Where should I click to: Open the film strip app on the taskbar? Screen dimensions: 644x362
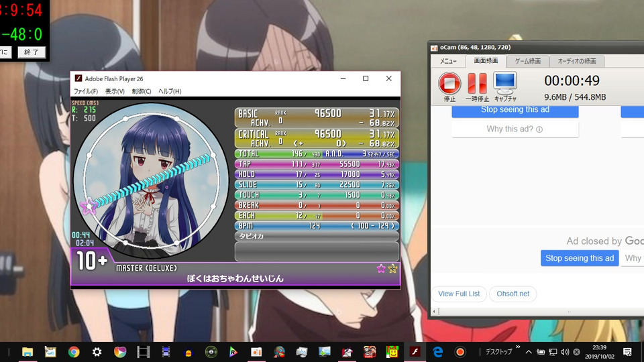[x=143, y=352]
